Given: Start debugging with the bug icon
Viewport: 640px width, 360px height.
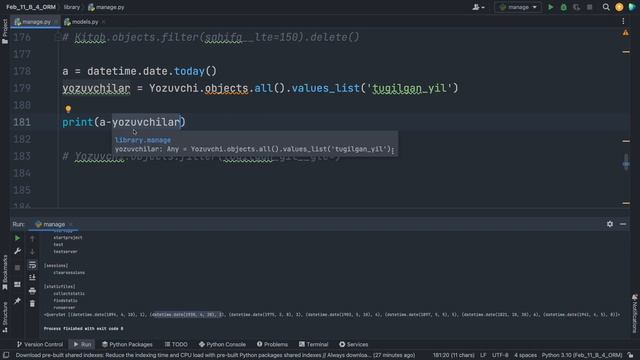Looking at the screenshot, I should [564, 7].
